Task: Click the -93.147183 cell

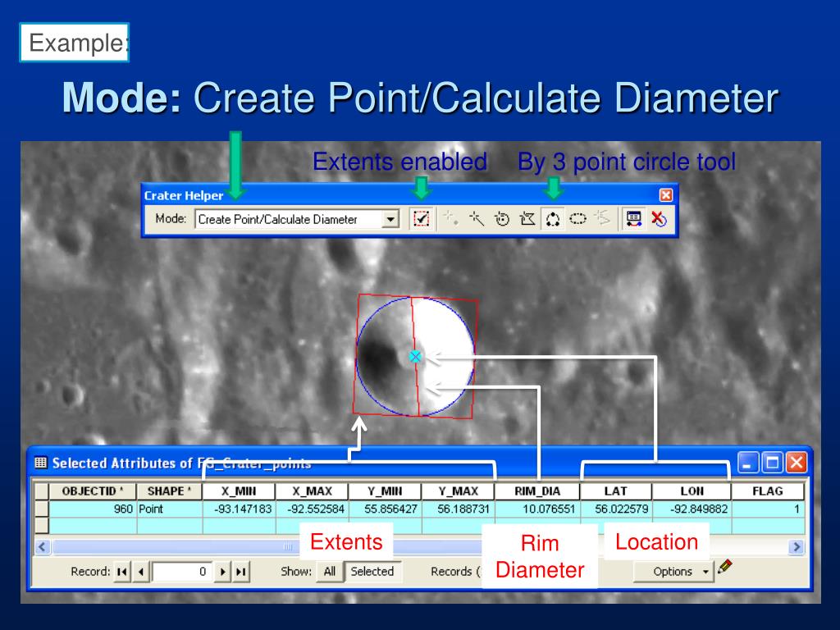Action: click(239, 509)
